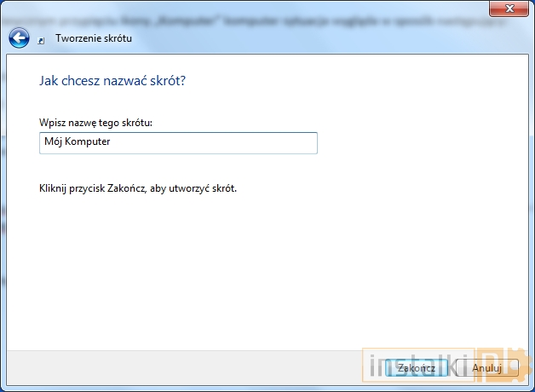Screen dimensions: 535x392
Task: Click the heading "Jak chcesz nazwać skrót?"
Action: point(112,81)
